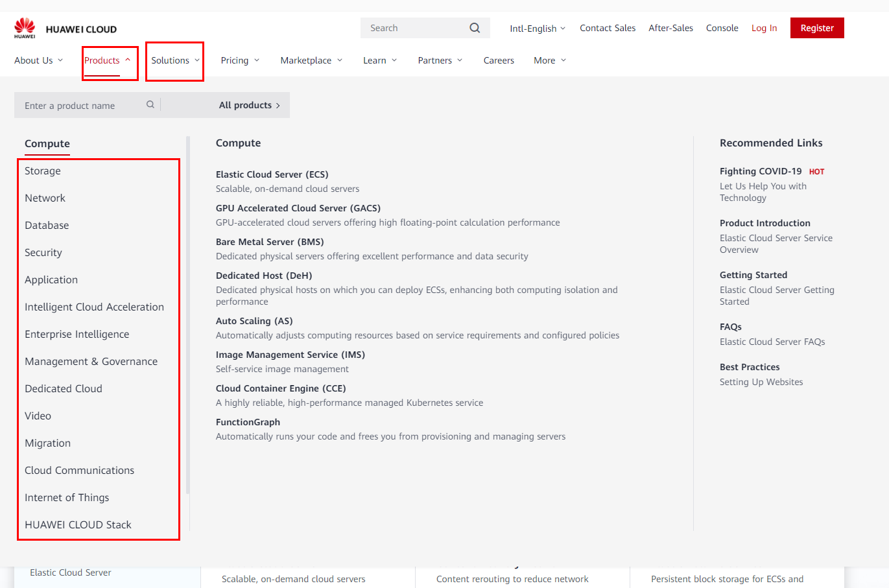Select the Network category
The height and width of the screenshot is (588, 889).
coord(45,198)
